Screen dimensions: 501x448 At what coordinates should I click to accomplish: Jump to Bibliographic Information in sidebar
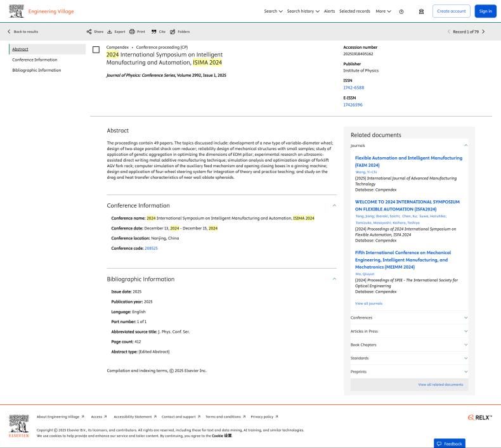click(37, 70)
